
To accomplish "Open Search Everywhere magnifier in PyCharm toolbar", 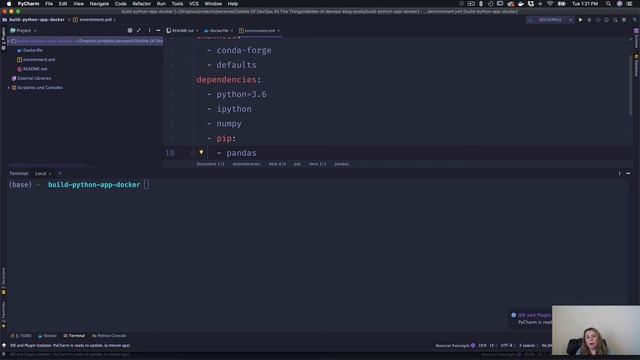I will tap(635, 20).
